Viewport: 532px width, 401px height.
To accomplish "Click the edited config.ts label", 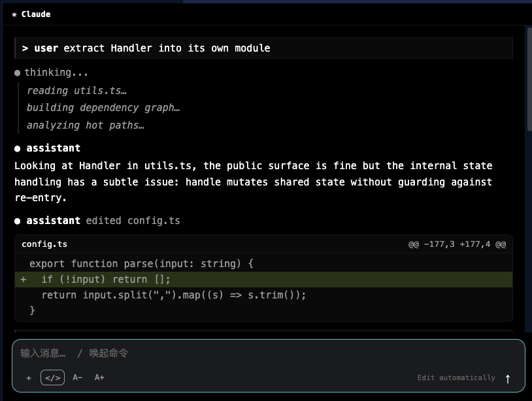I will [133, 221].
